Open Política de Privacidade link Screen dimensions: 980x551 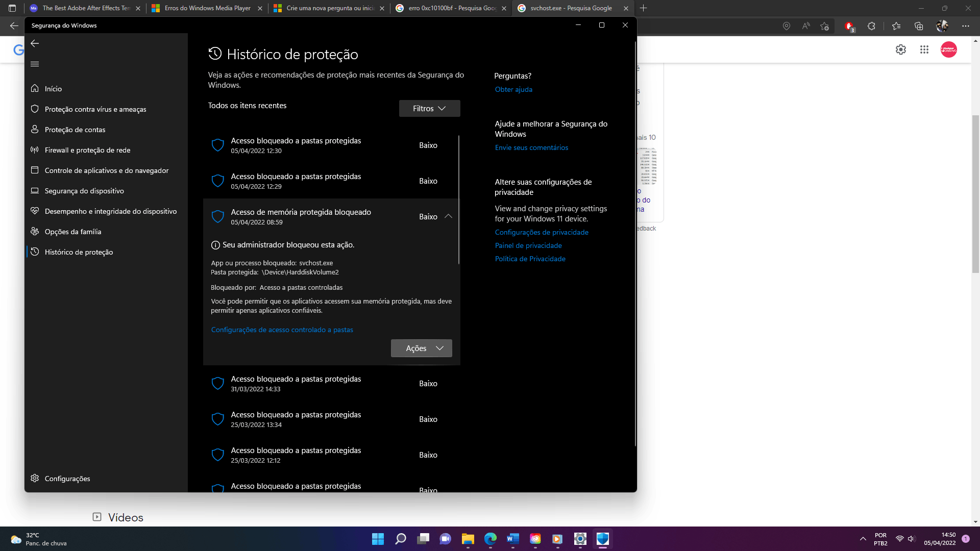coord(530,259)
